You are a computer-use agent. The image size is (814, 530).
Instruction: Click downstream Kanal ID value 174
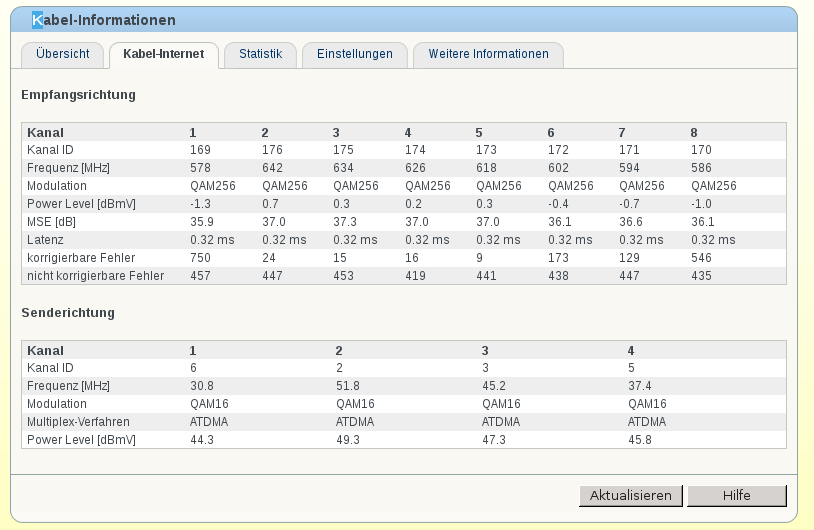tap(415, 150)
